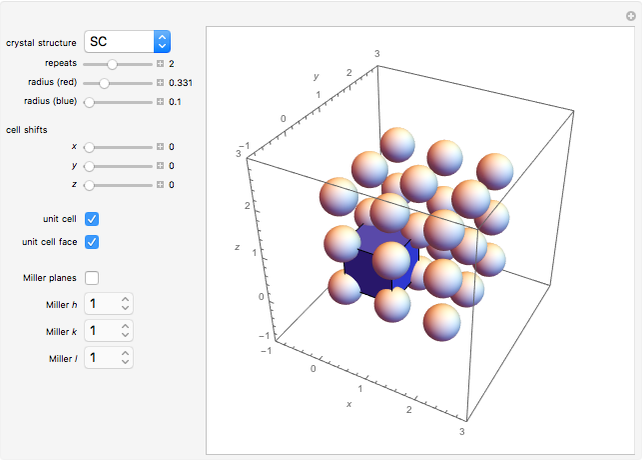
Task: Open the Miller h stepper
Action: point(125,303)
